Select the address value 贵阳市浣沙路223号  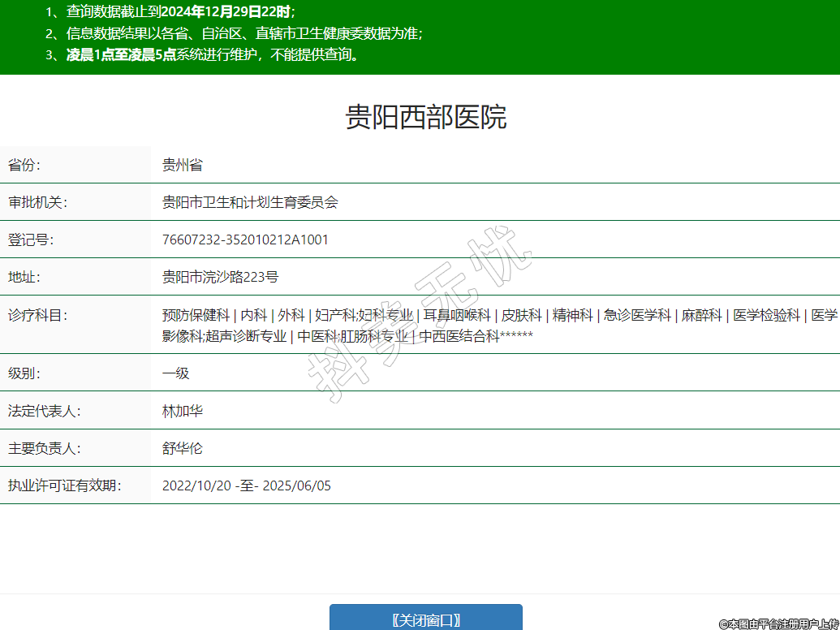(x=220, y=278)
